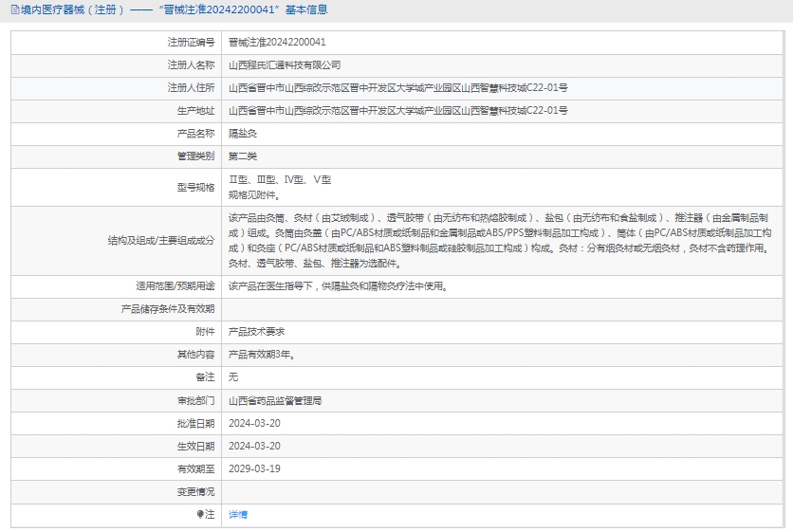The height and width of the screenshot is (532, 793).
Task: Click the expiry date 2029-03-19
Action: click(x=254, y=469)
